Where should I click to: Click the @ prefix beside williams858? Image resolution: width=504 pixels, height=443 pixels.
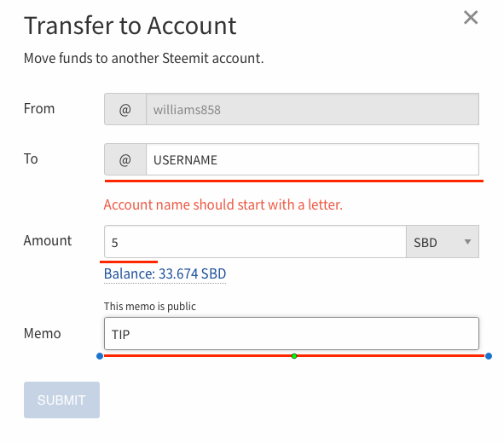pos(125,109)
